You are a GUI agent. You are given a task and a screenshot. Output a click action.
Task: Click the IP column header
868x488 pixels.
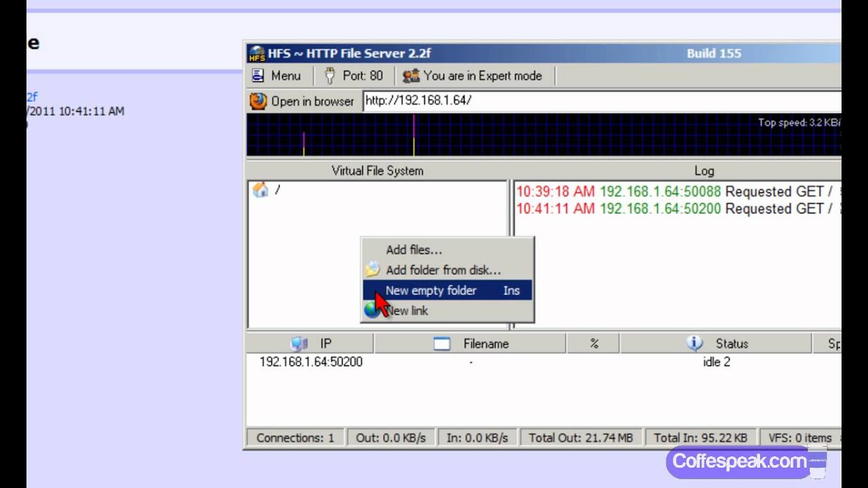(x=310, y=344)
